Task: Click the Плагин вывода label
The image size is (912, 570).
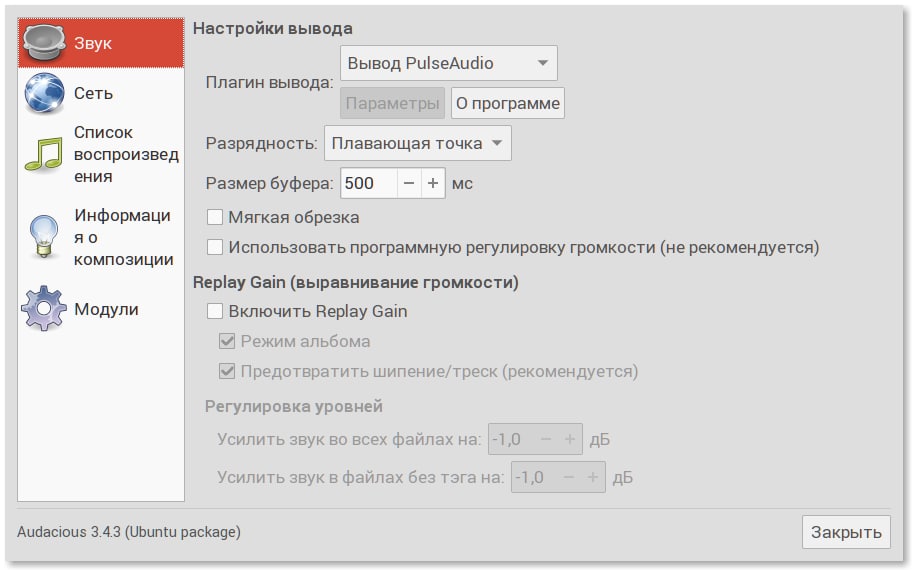Action: click(269, 83)
